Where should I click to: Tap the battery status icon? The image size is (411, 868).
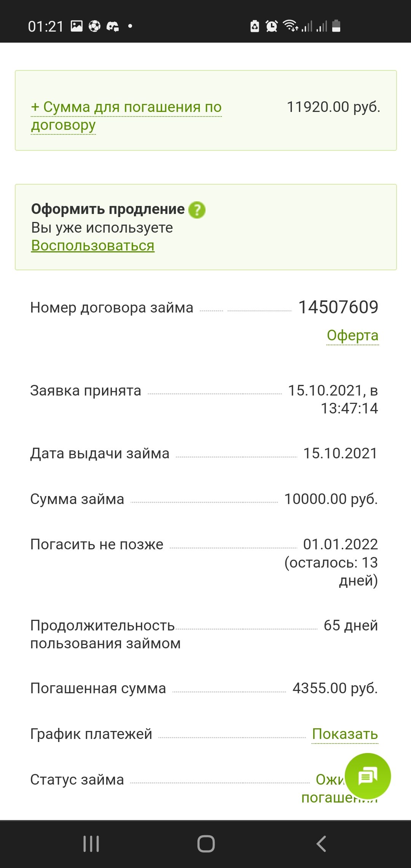336,26
